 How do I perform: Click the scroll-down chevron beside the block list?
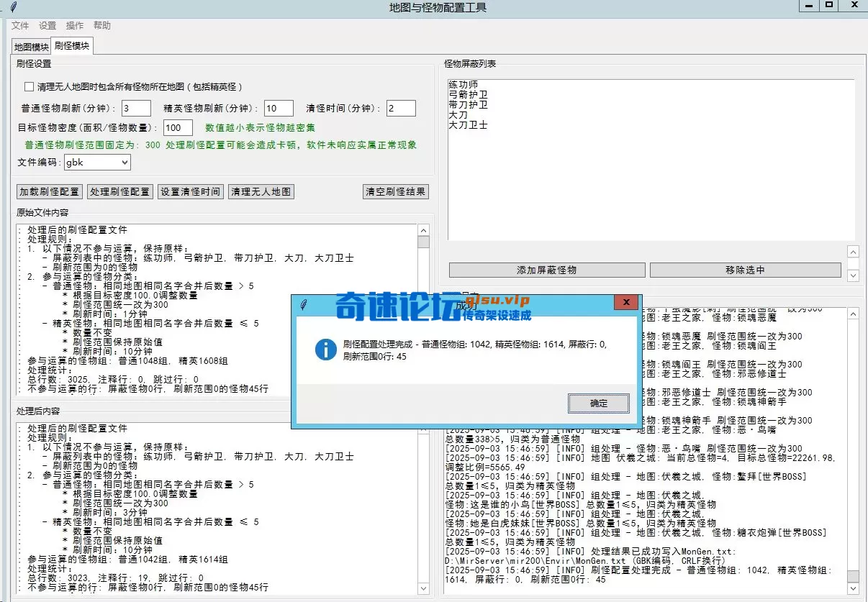click(854, 275)
